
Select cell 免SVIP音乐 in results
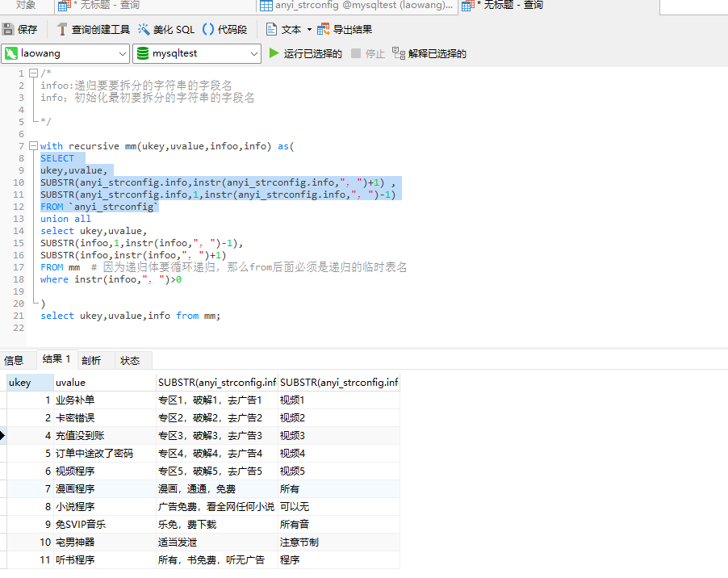pos(105,524)
